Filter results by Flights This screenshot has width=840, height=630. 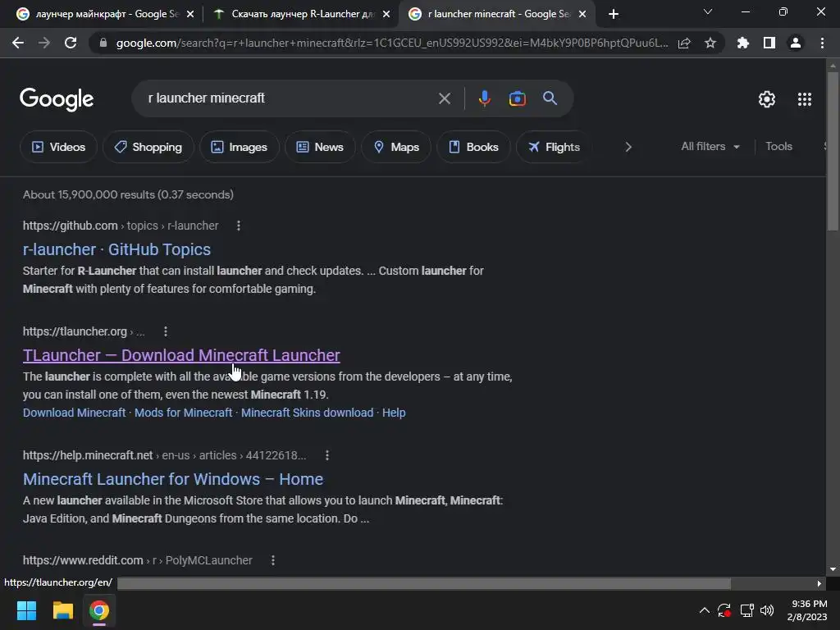click(x=554, y=147)
